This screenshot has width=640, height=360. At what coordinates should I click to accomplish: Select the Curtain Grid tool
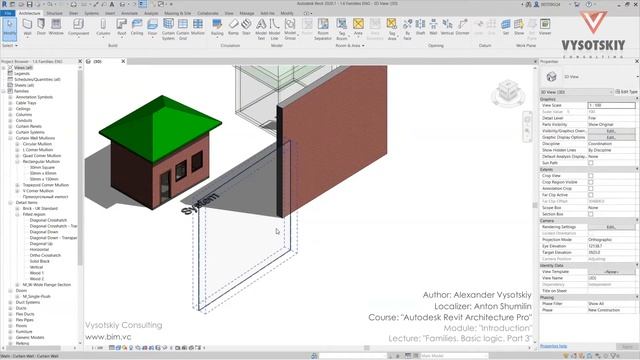click(x=183, y=29)
